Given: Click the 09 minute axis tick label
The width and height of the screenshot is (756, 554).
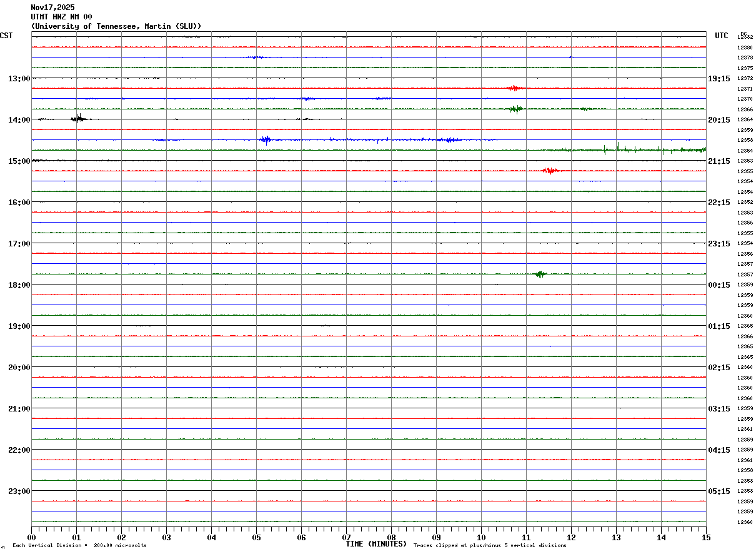Looking at the screenshot, I should click(x=437, y=537).
